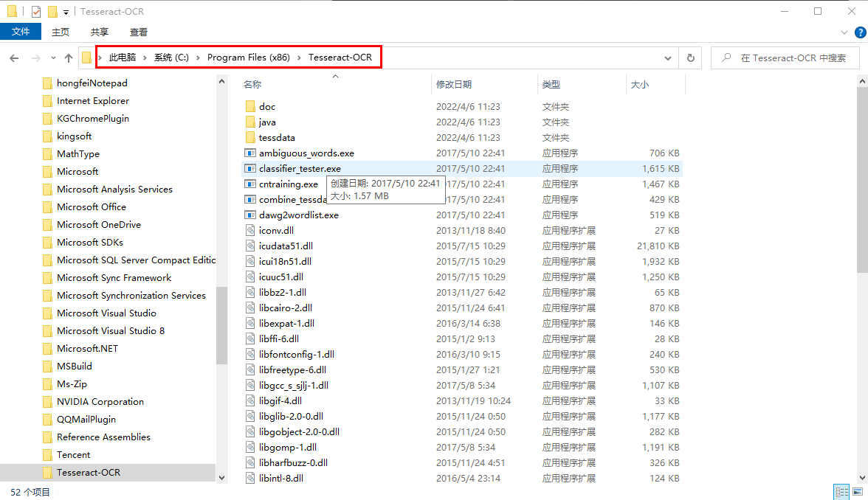
Task: Select the libintl-8.dll file icon
Action: click(x=250, y=478)
